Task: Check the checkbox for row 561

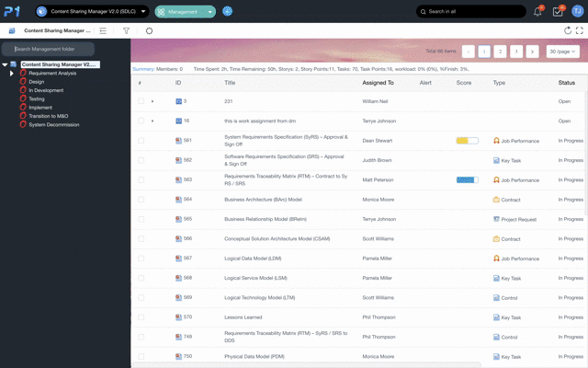Action: click(x=141, y=141)
